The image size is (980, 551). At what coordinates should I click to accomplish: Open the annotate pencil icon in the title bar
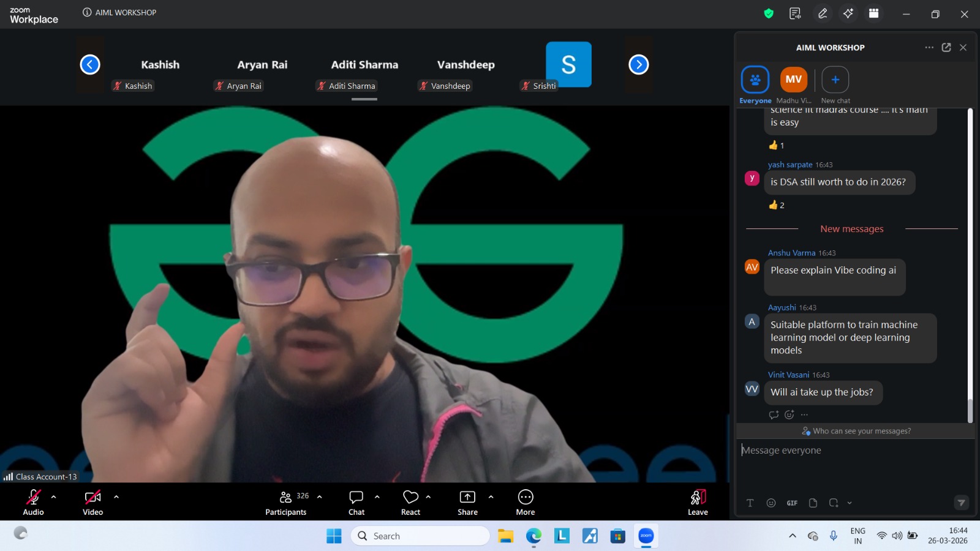823,13
